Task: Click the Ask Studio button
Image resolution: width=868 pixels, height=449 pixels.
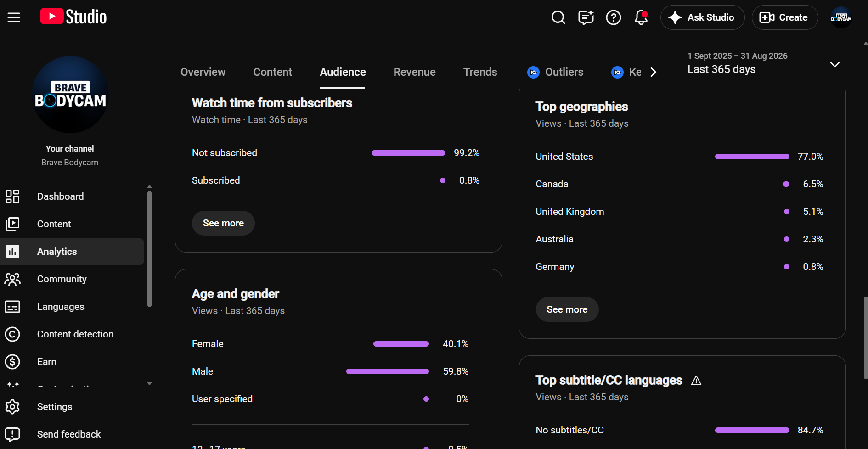Action: click(x=702, y=17)
